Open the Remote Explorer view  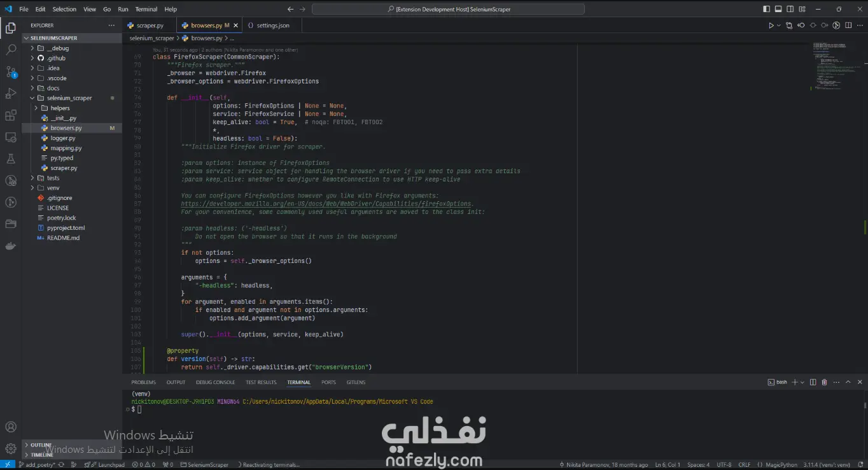pyautogui.click(x=11, y=137)
